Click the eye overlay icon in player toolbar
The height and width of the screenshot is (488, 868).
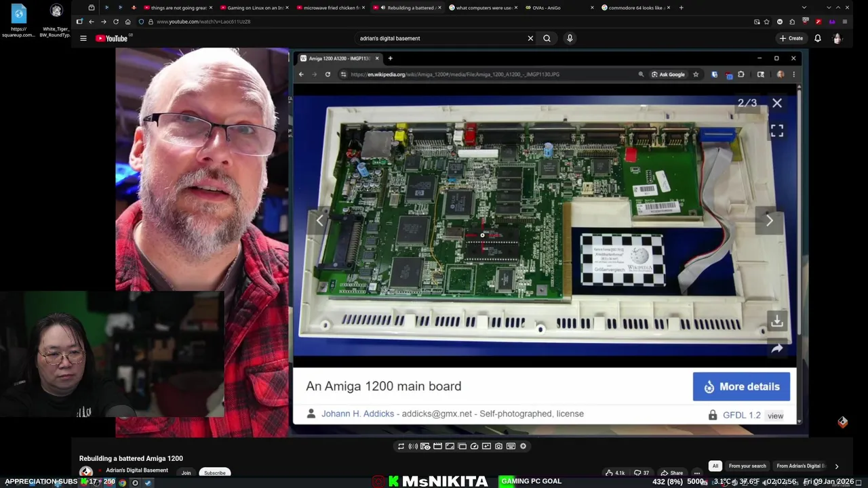click(425, 446)
